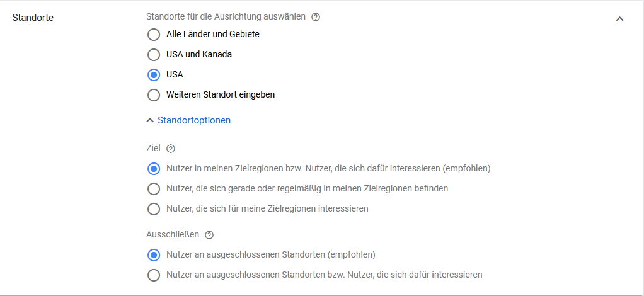
Task: Click the help icon beside Ausschließen
Action: pyautogui.click(x=209, y=235)
